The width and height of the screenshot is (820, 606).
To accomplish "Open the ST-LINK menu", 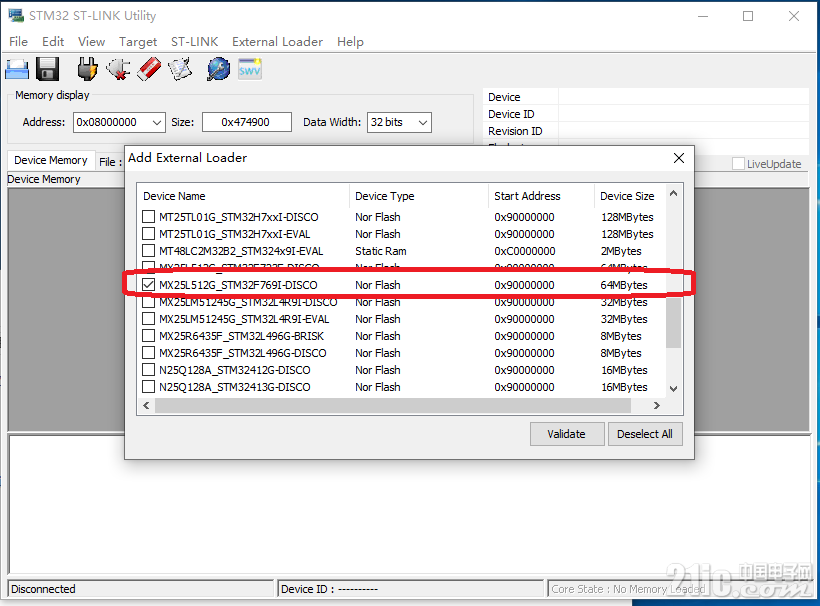I will [x=195, y=41].
